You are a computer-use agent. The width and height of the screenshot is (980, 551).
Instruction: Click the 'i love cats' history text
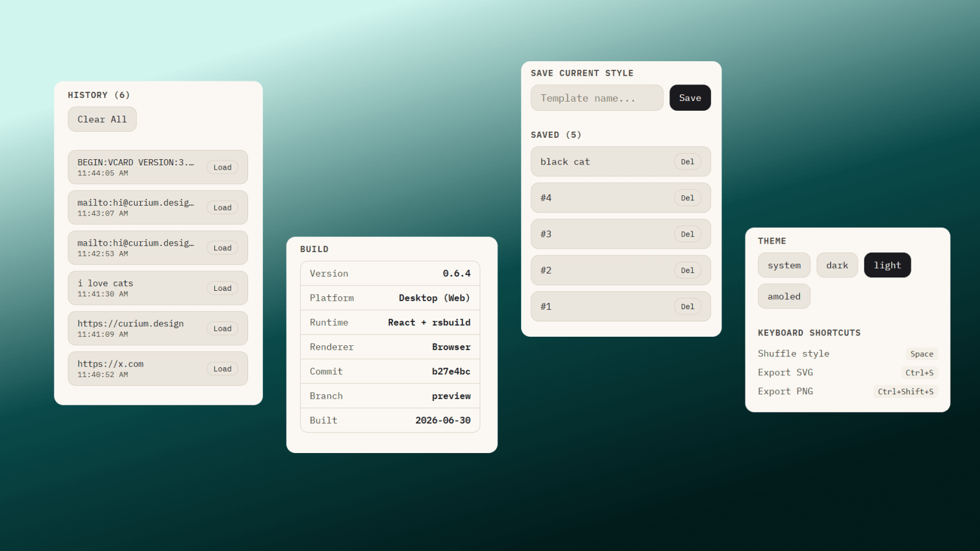tap(105, 283)
